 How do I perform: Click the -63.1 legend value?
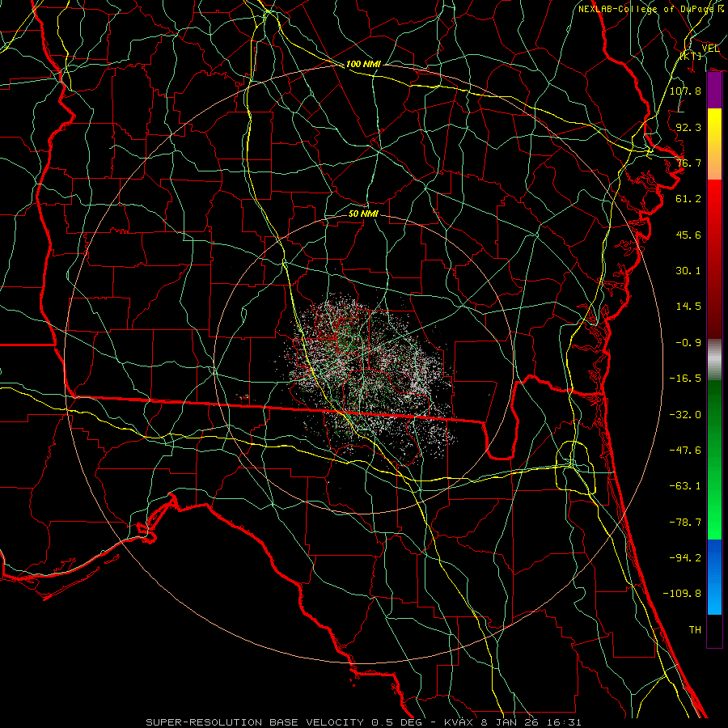pyautogui.click(x=685, y=486)
